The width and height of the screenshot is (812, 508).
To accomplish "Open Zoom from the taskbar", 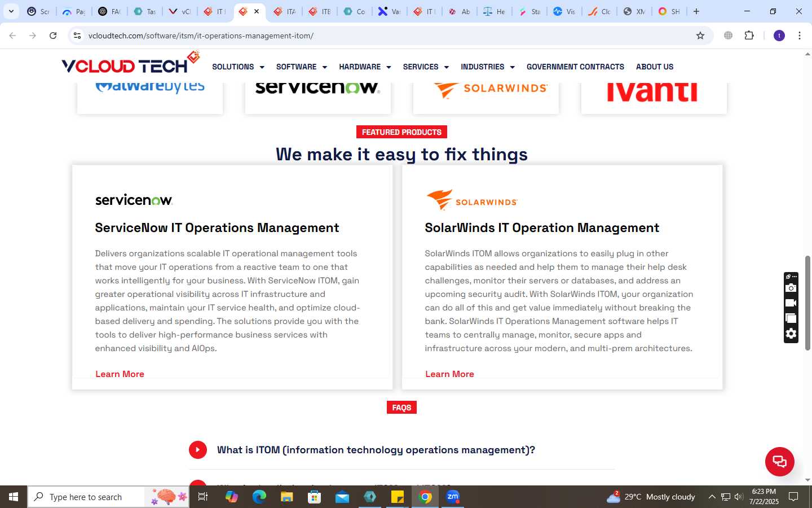I will tap(453, 497).
